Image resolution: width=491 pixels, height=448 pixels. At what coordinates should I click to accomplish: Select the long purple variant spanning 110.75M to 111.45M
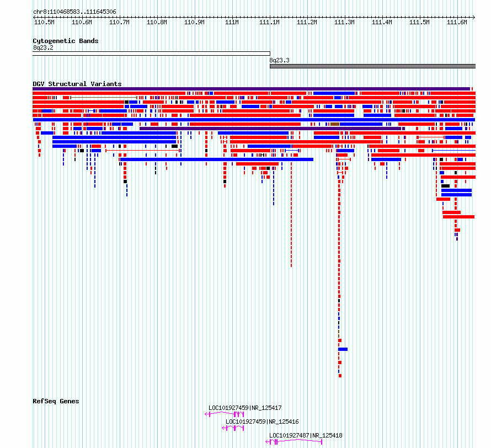tap(270, 129)
